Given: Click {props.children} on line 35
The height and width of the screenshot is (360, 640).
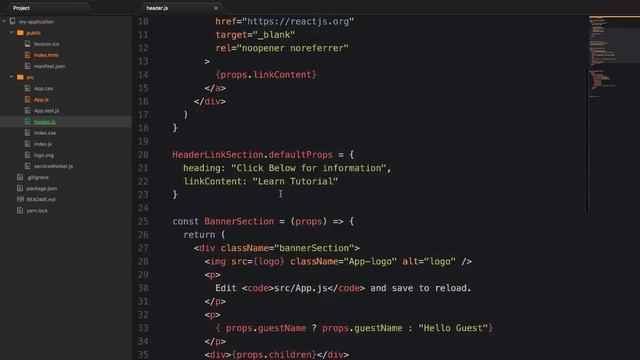Looking at the screenshot, I should click(x=274, y=355).
